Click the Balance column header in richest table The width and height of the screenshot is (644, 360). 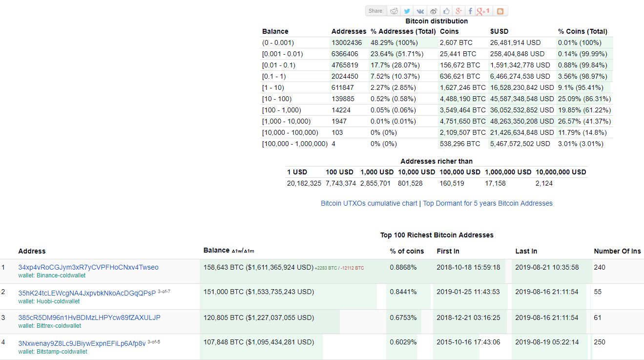pos(216,250)
